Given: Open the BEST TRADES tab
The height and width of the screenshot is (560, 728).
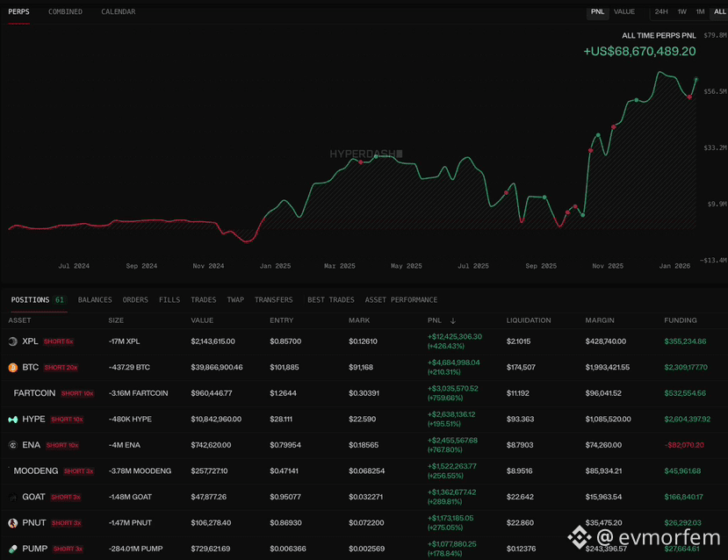Looking at the screenshot, I should 330,299.
